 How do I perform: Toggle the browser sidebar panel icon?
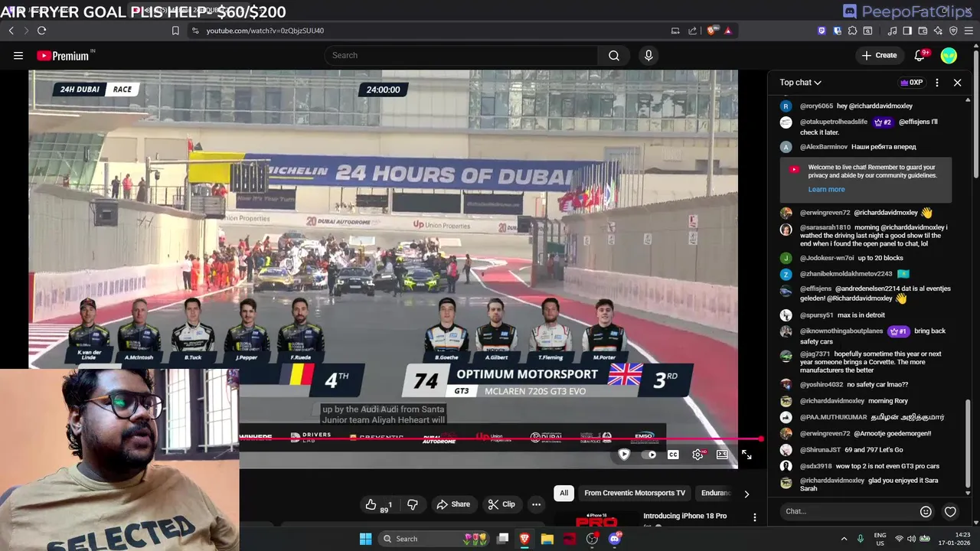pyautogui.click(x=907, y=31)
